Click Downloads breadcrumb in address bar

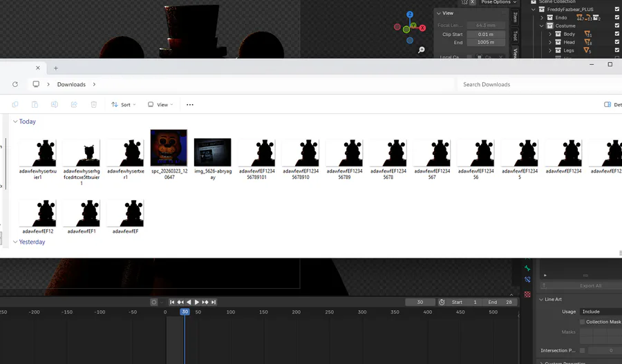(71, 84)
